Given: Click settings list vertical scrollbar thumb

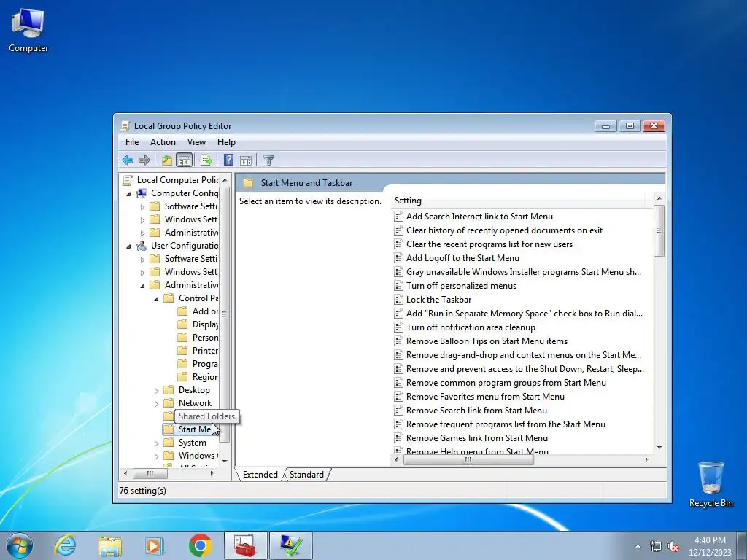Looking at the screenshot, I should [659, 231].
